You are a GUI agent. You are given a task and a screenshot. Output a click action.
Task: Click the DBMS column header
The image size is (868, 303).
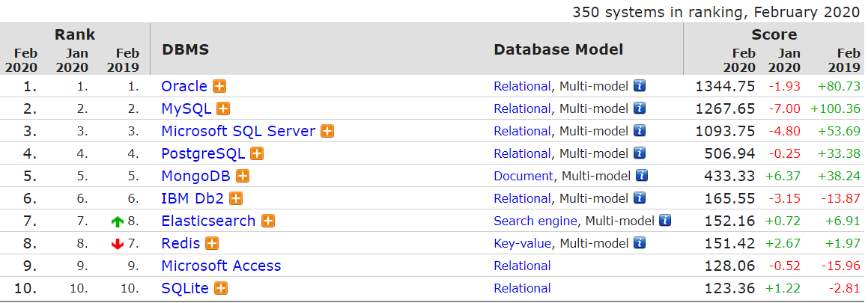point(186,49)
